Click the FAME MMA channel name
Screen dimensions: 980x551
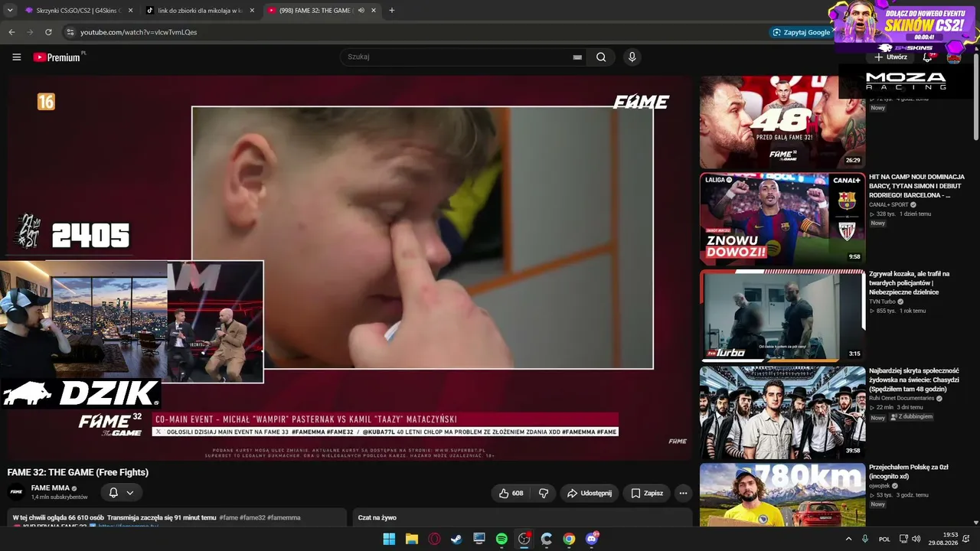point(51,488)
